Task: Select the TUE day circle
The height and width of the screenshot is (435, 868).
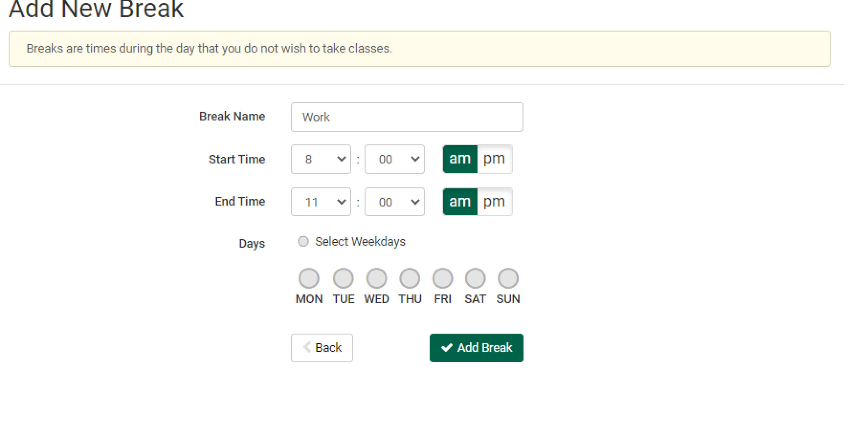Action: coord(343,278)
